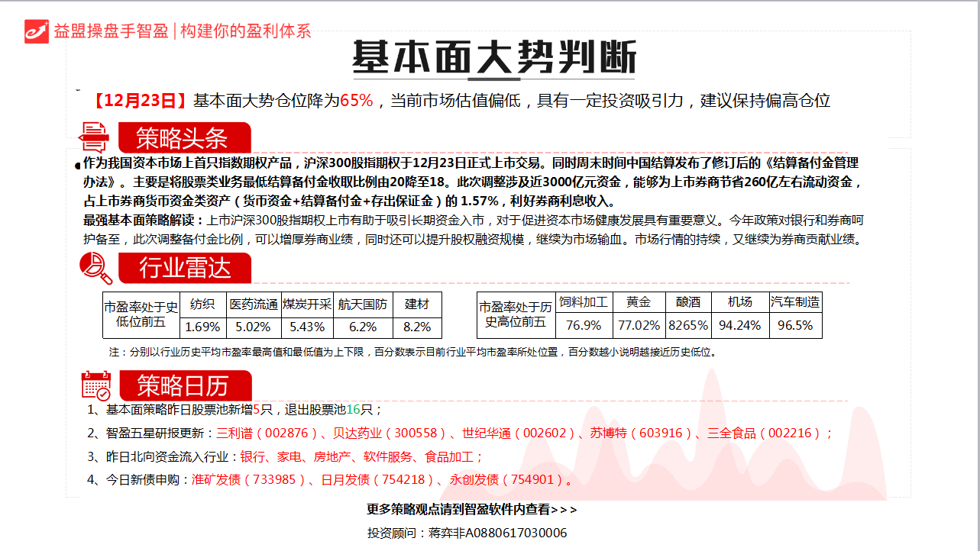Click the calendar icon beside 策略日历
The image size is (980, 551).
[x=96, y=385]
